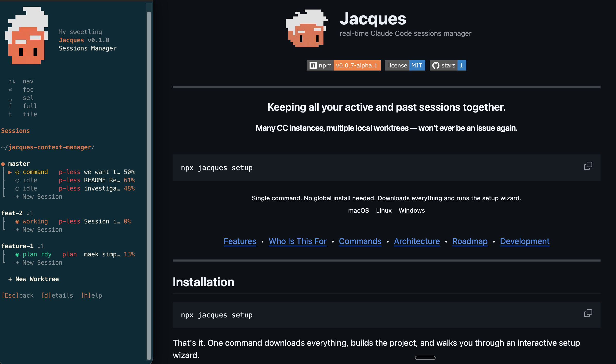
Task: Click the MIT license badge
Action: pyautogui.click(x=405, y=65)
